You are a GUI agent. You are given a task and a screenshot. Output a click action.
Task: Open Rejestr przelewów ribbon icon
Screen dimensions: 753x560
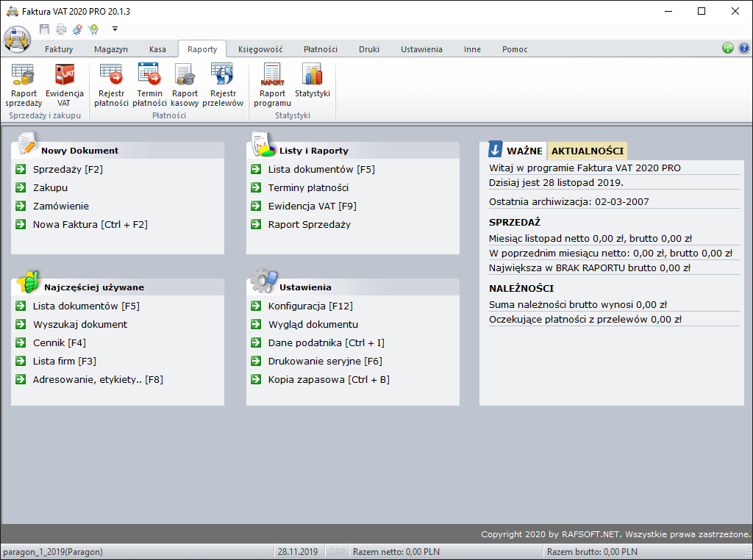pyautogui.click(x=223, y=85)
